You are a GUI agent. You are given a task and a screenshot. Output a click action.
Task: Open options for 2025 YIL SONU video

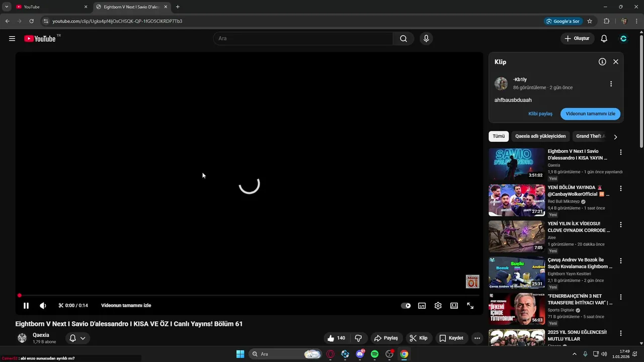click(621, 333)
